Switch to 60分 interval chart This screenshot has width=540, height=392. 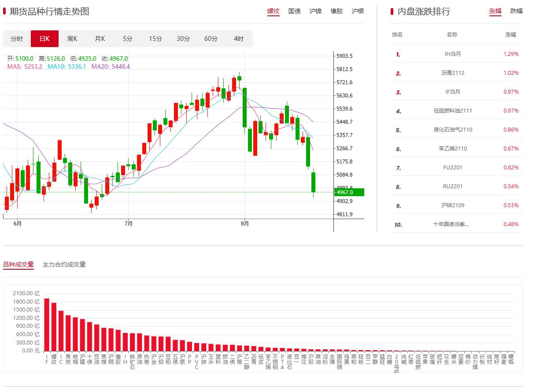(x=211, y=39)
